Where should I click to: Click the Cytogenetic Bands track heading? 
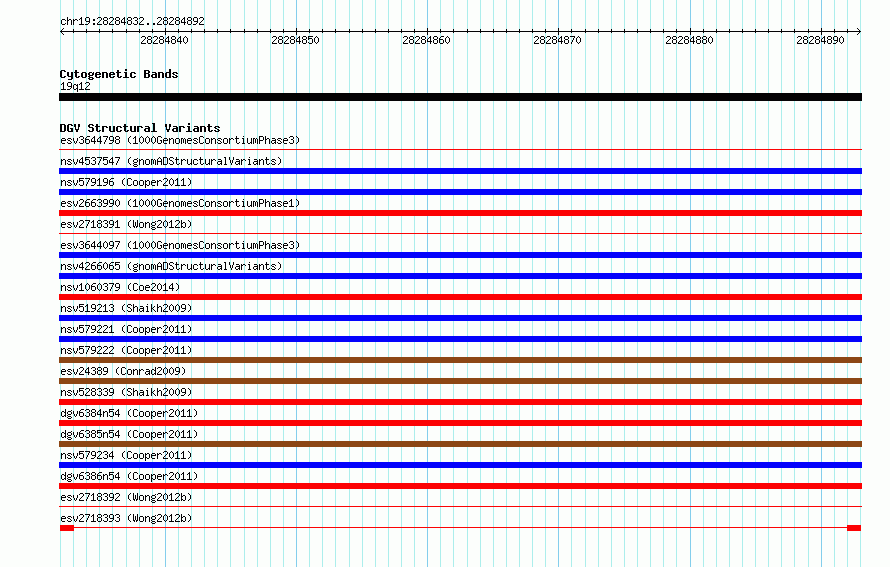click(119, 74)
